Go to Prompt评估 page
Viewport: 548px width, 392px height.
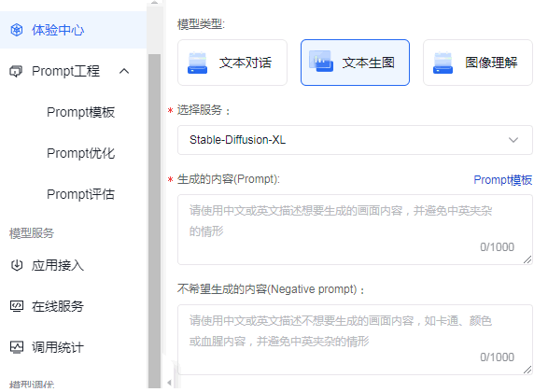coord(80,194)
